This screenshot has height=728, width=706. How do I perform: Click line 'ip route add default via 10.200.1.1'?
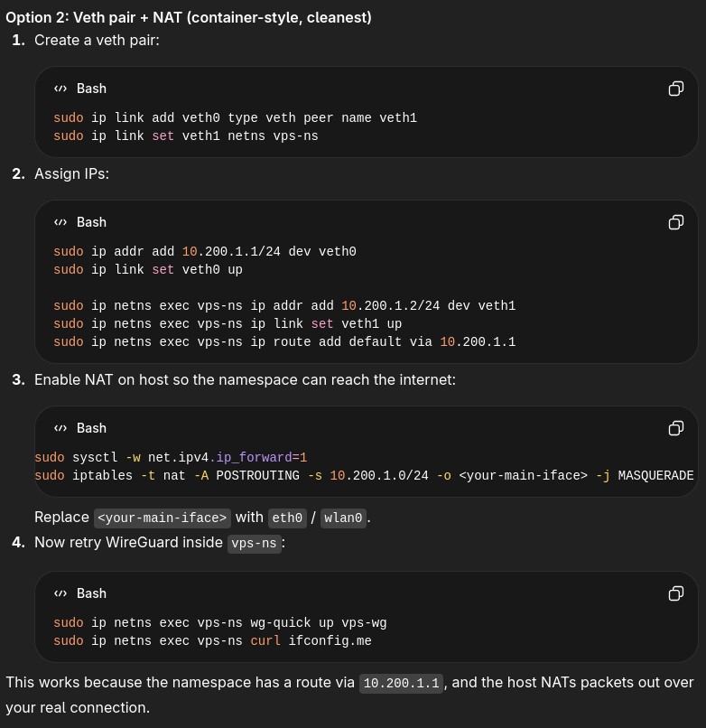284,342
